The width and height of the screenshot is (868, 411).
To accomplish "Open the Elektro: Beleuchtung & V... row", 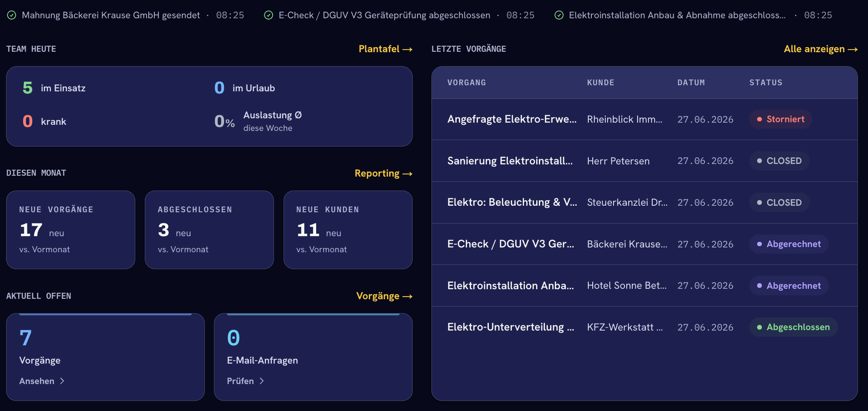I will tap(645, 202).
